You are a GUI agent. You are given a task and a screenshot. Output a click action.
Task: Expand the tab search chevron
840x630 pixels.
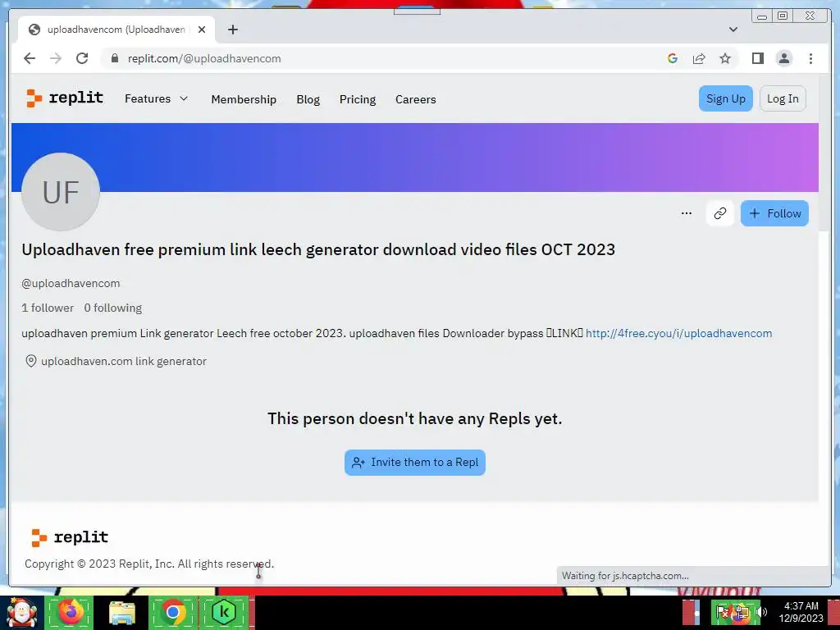733,30
